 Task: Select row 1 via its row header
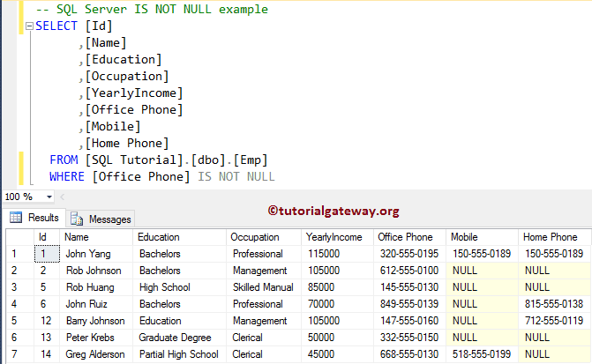17,254
